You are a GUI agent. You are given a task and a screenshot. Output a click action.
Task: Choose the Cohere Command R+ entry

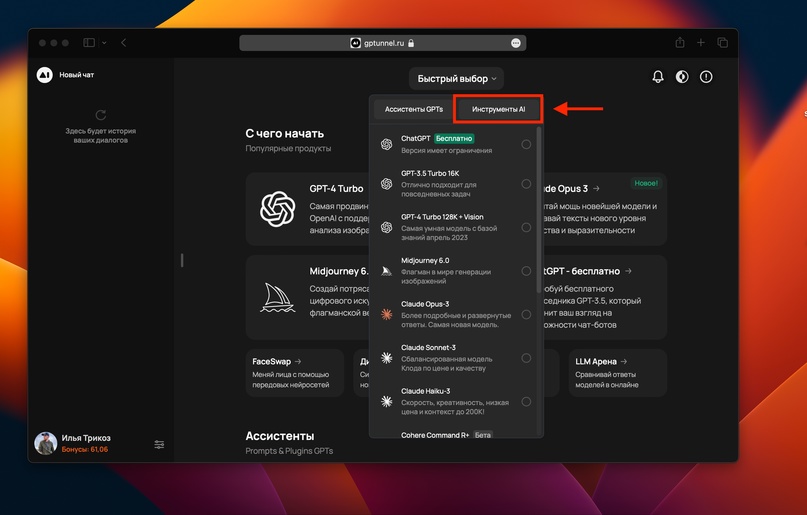455,434
